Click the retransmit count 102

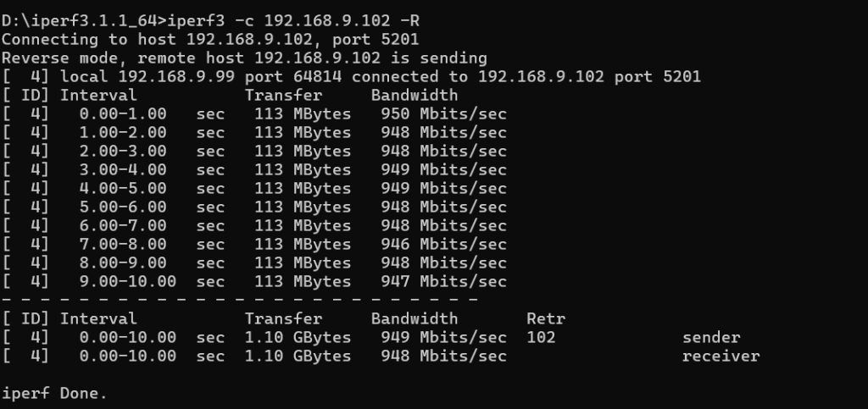pos(541,338)
